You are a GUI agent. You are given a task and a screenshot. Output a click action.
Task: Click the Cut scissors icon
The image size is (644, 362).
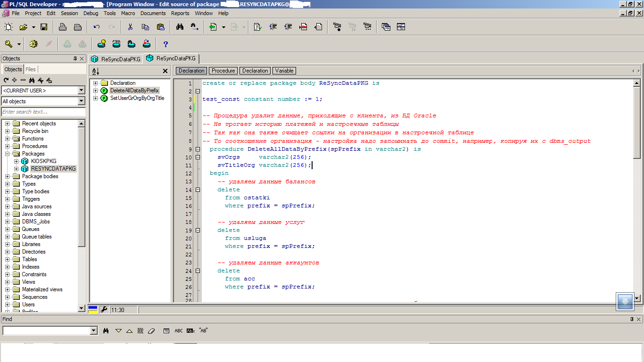(x=131, y=27)
